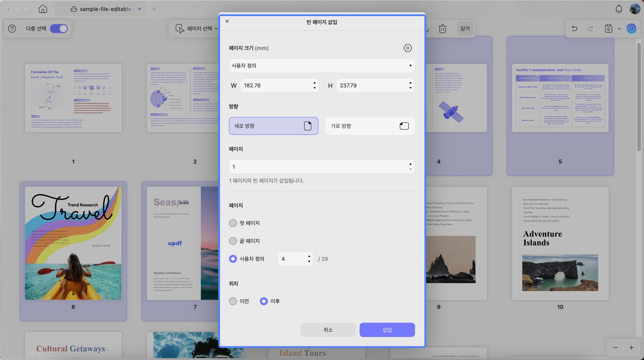Open the help question mark icon
Screen dimensions: 644x360
(12, 29)
